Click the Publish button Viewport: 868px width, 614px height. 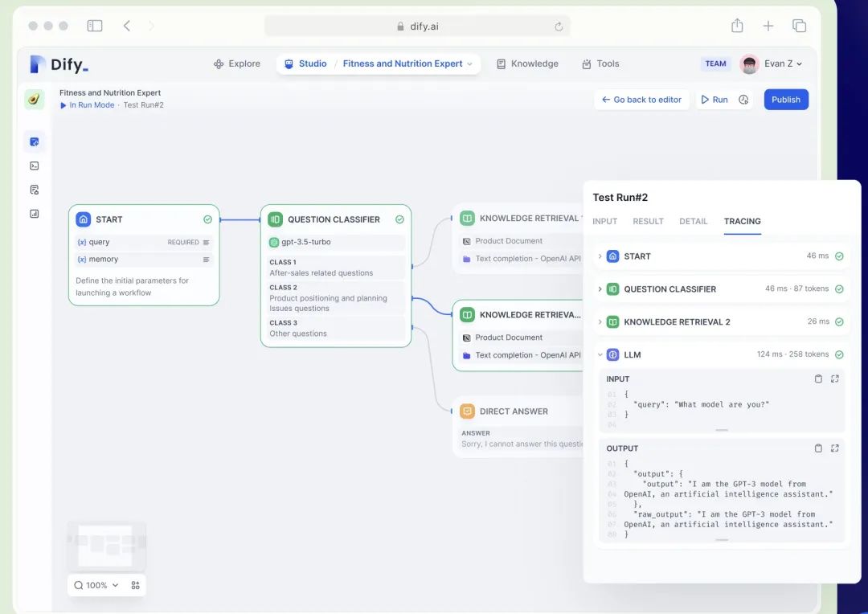(x=785, y=100)
